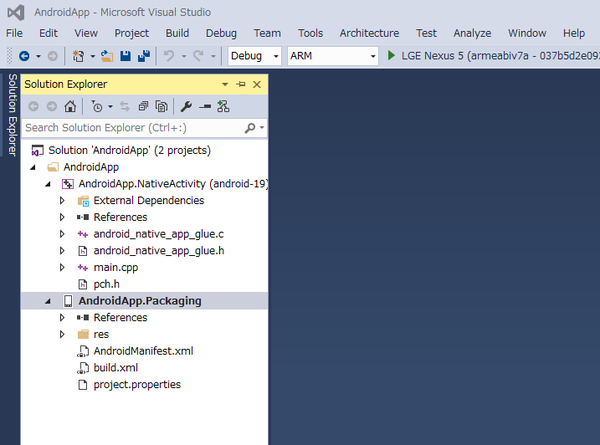
Task: Collapse AndroidApp.Packaging project node
Action: coord(48,301)
